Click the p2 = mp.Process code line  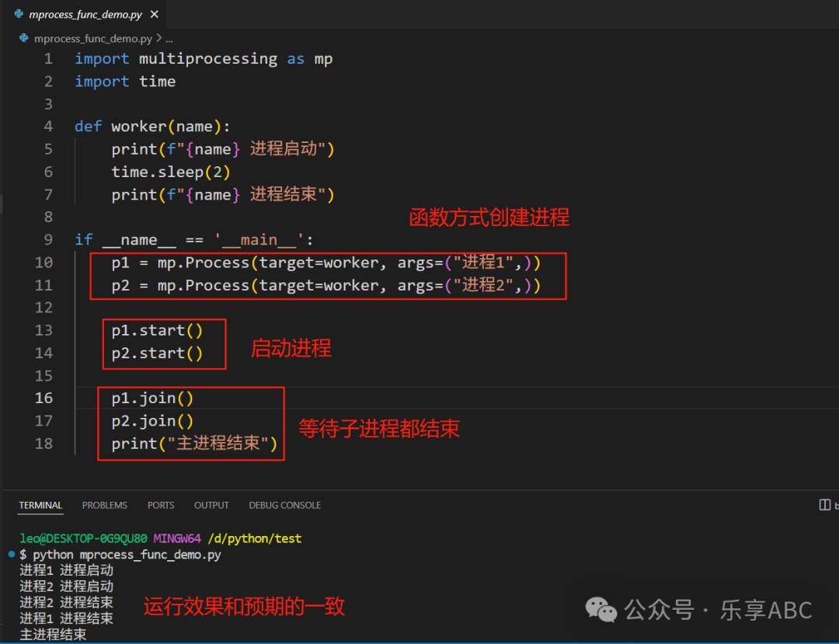[326, 285]
